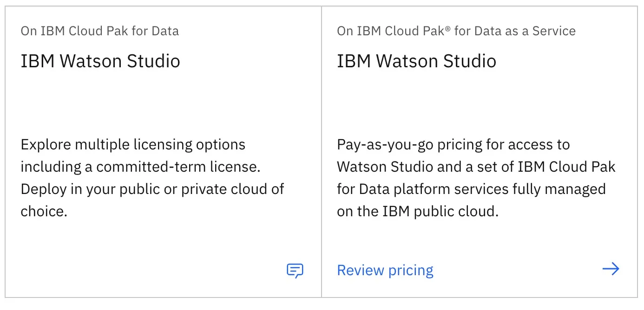Click blank space below the left card heading
Viewport: 644px width, 310px height.
click(x=139, y=102)
